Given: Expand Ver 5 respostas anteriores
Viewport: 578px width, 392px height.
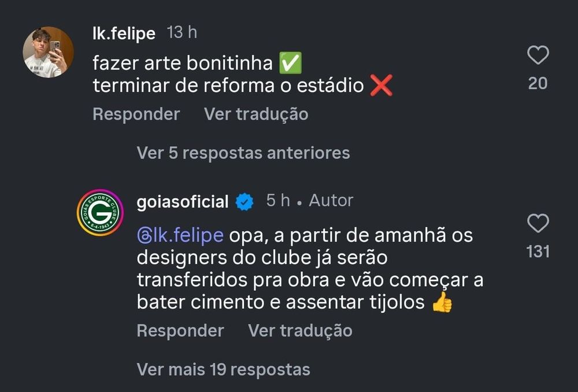Looking at the screenshot, I should (243, 153).
